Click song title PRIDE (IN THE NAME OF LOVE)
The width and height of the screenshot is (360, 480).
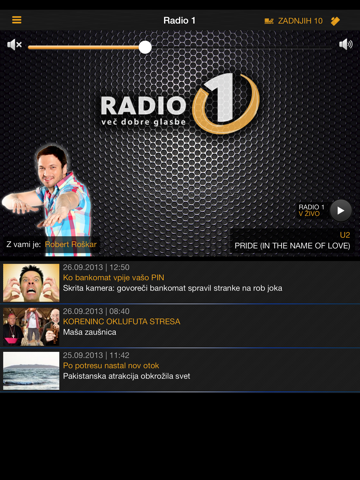coord(292,246)
